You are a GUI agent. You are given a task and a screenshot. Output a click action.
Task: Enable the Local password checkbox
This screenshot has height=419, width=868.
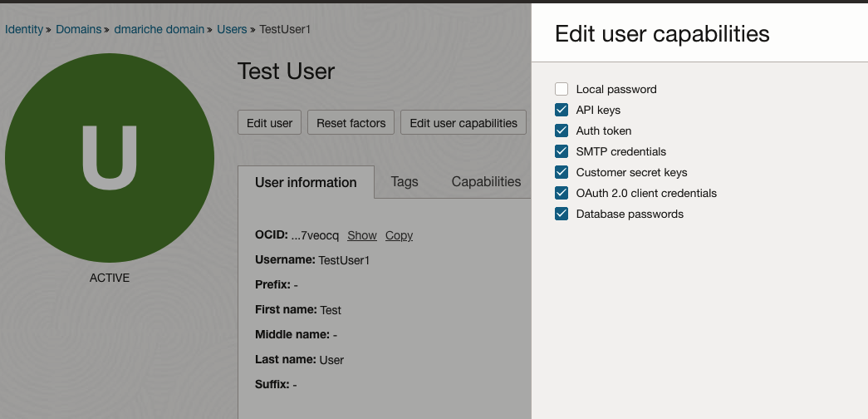pyautogui.click(x=562, y=89)
